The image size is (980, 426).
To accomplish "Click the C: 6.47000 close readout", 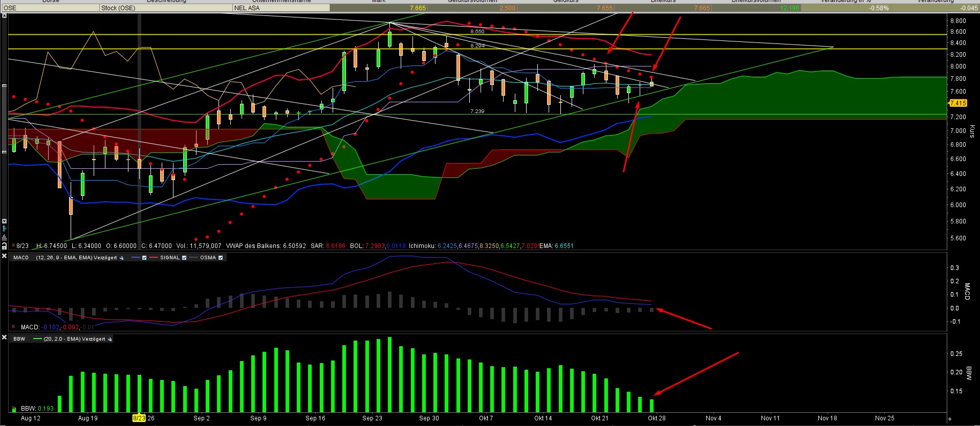I will pos(157,246).
